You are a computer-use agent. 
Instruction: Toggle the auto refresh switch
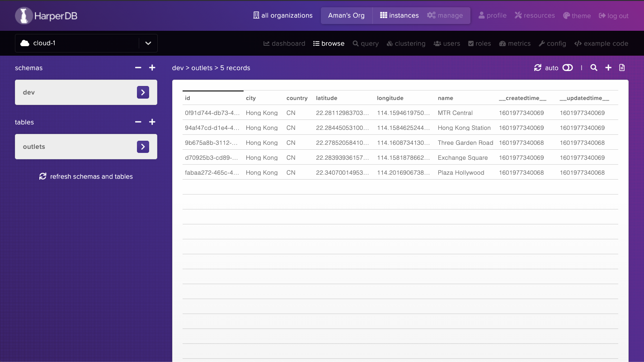click(x=568, y=68)
